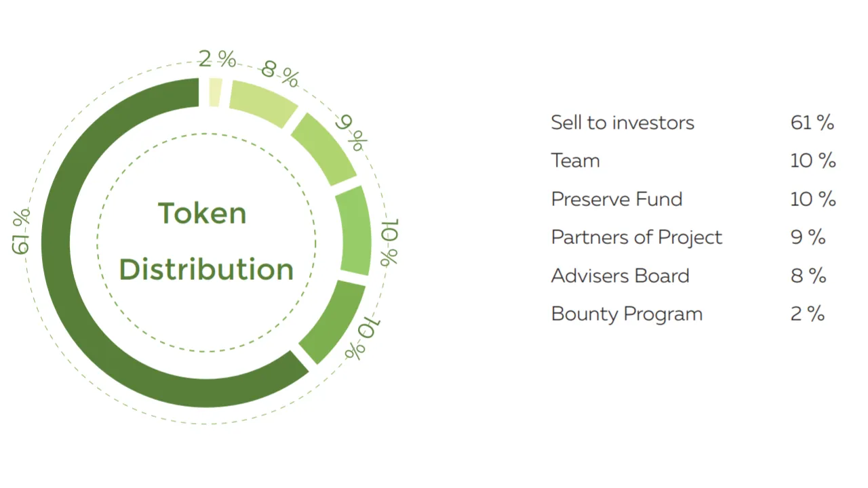Click the rotated 61 % label left of chart

point(21,231)
